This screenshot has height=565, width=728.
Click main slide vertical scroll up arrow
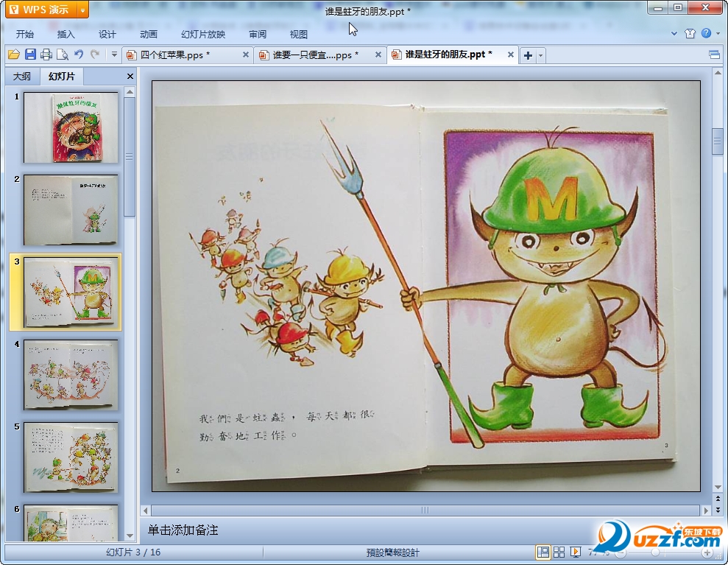click(718, 73)
